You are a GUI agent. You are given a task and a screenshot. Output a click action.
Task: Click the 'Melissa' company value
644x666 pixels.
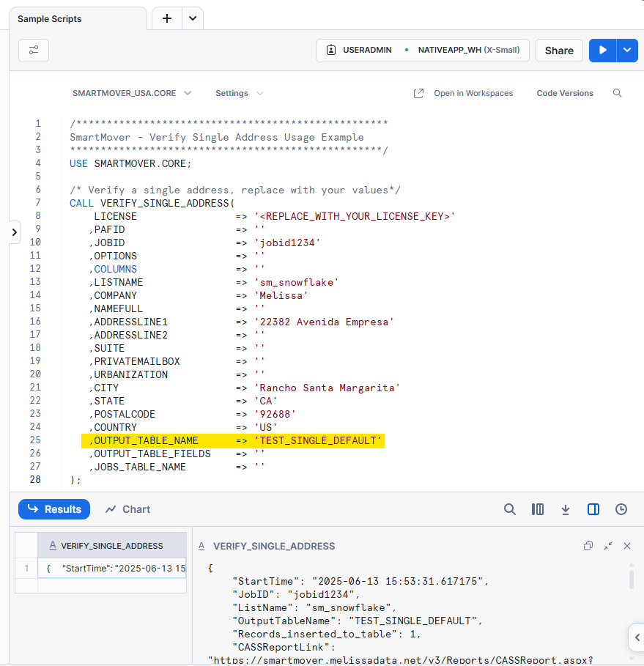tap(281, 295)
